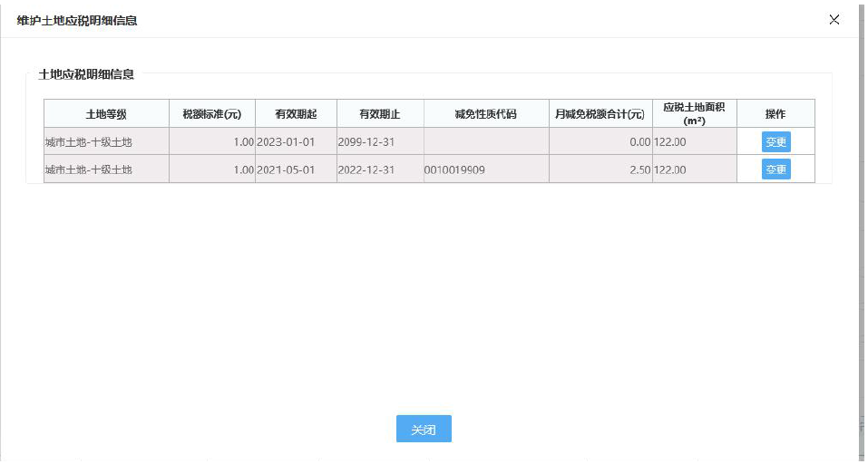The height and width of the screenshot is (464, 868).
Task: Close the 维护土地应税明细信息 dialog with the X
Action: [834, 20]
